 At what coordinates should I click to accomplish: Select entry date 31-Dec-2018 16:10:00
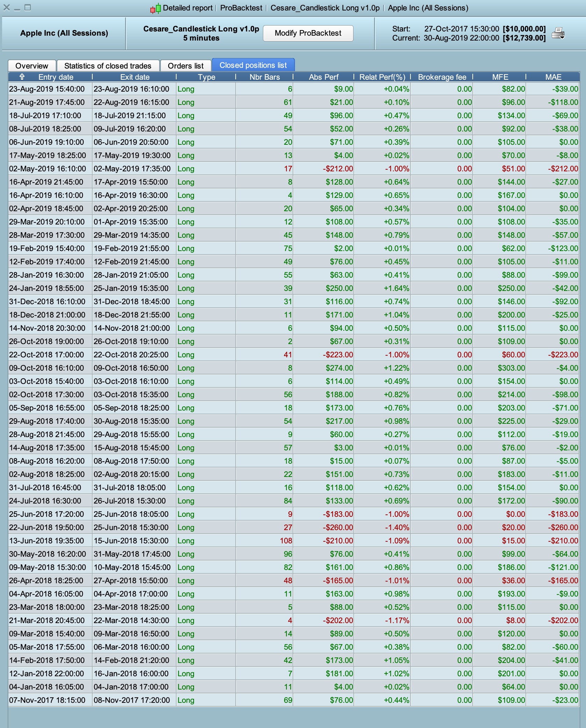(x=47, y=302)
